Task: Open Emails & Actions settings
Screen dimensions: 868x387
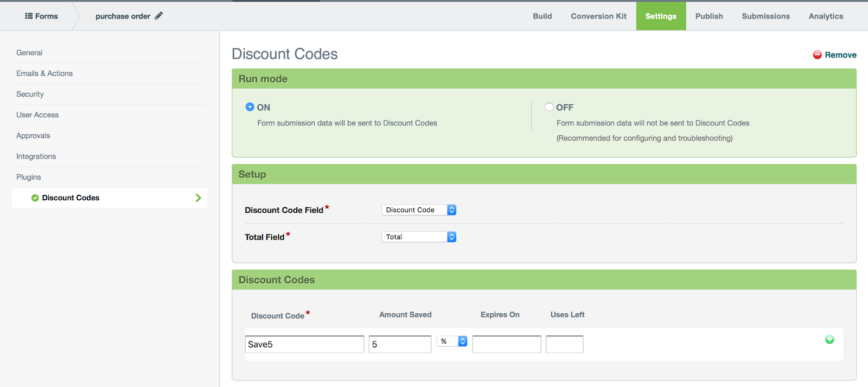Action: (x=44, y=73)
